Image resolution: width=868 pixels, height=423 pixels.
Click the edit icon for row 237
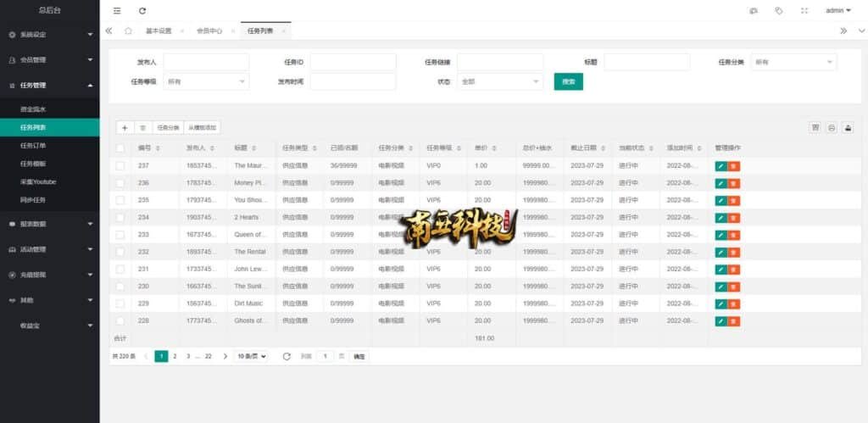[721, 165]
